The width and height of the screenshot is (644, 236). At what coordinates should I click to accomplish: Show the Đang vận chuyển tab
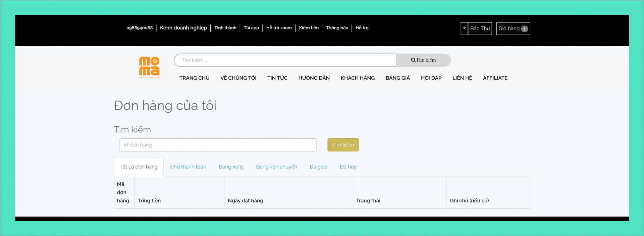(276, 167)
